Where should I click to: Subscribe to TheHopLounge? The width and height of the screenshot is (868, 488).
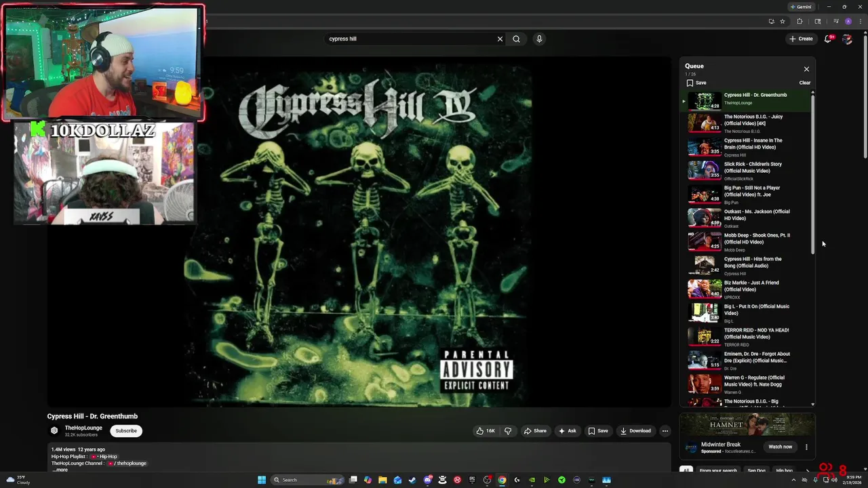[126, 430]
